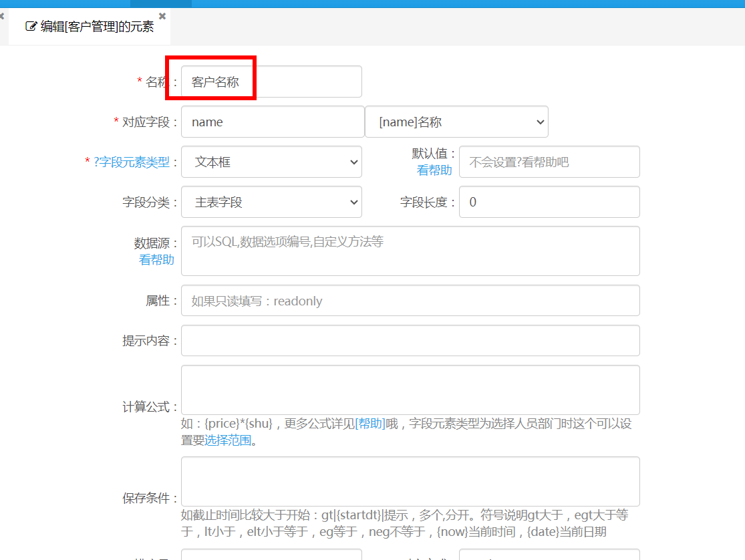
Task: Expand the 字段分类 dropdown showing 主表字段
Action: [271, 202]
